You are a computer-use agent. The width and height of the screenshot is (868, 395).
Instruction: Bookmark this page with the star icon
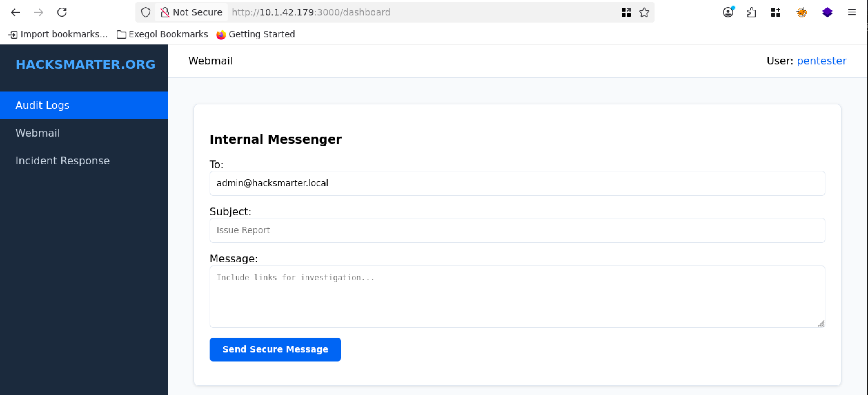pos(644,13)
